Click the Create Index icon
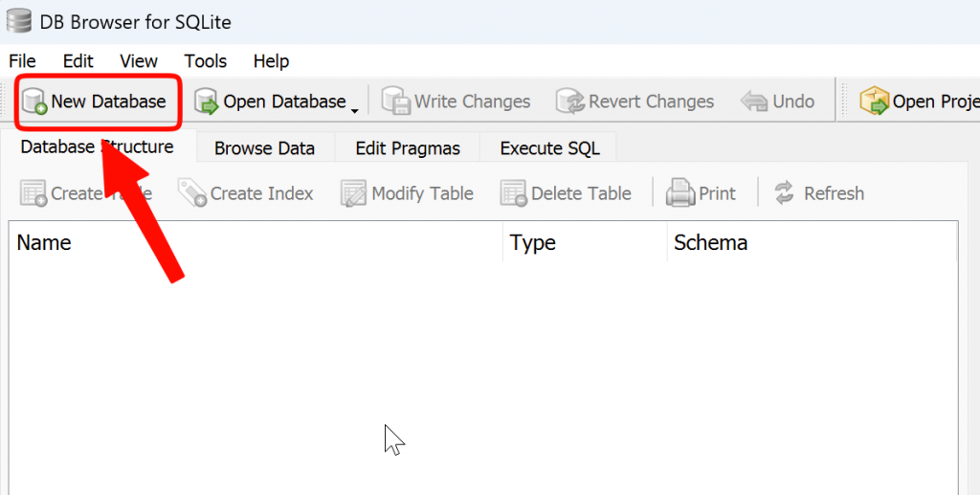 [192, 193]
